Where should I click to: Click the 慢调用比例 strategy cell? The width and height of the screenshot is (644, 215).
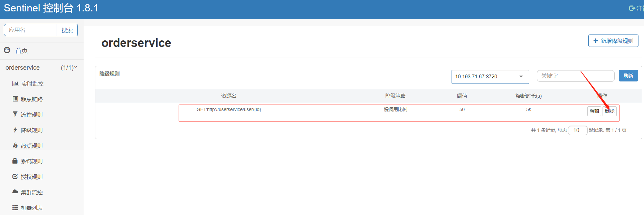pyautogui.click(x=396, y=109)
